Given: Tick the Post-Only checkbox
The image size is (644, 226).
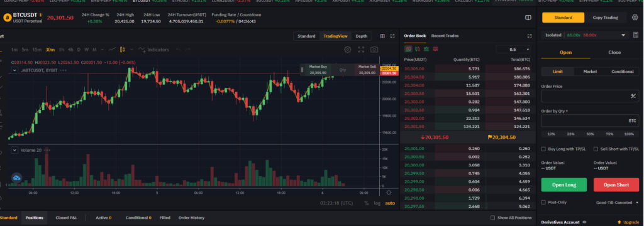Looking at the screenshot, I should [543, 202].
